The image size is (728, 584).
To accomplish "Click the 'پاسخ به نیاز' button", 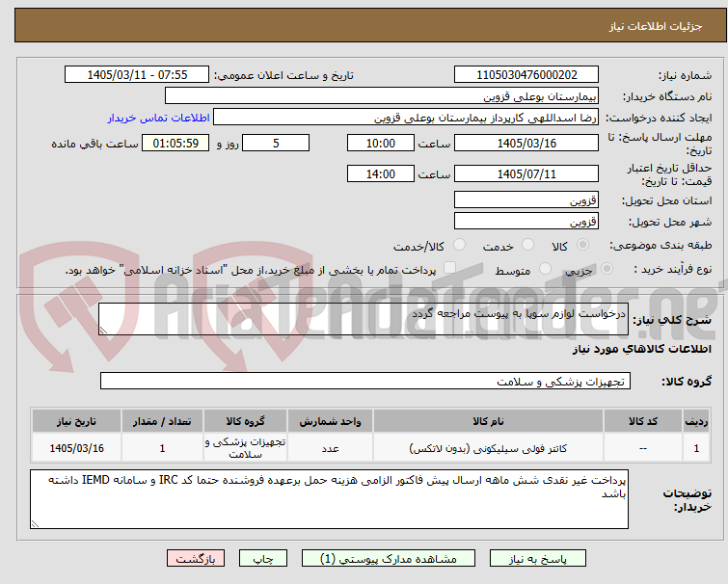I will 538,559.
